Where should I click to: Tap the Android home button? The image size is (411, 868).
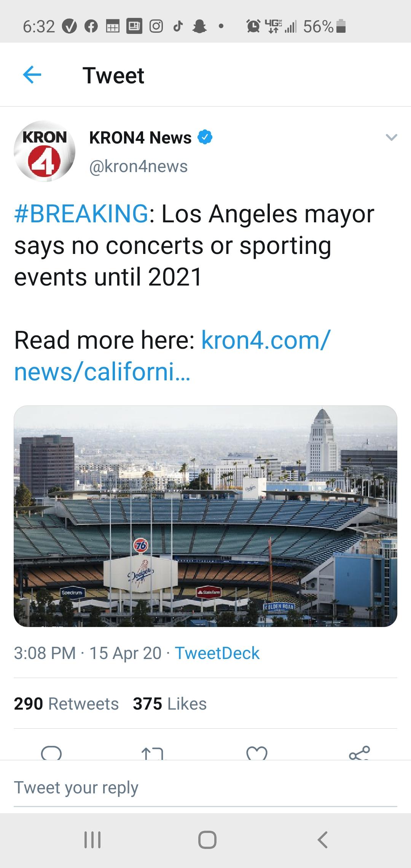[x=207, y=839]
